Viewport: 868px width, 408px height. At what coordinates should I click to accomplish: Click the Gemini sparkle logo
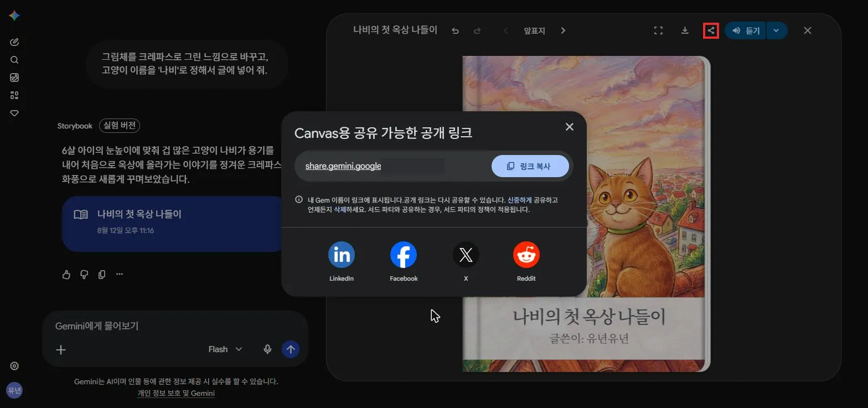[x=14, y=16]
